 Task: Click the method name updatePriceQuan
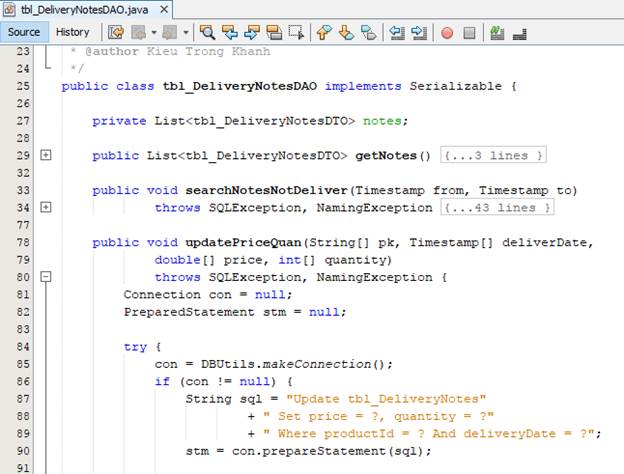[243, 242]
